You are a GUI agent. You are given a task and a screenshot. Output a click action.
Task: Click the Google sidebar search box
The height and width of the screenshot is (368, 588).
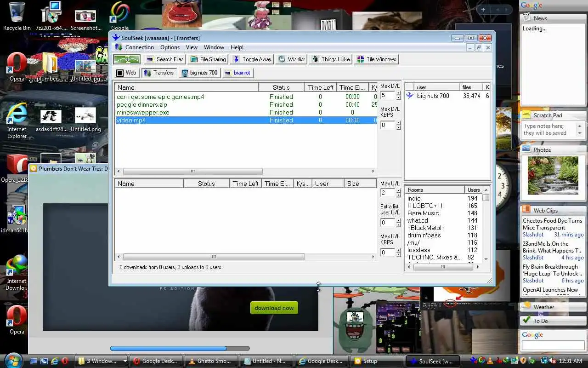(x=553, y=345)
